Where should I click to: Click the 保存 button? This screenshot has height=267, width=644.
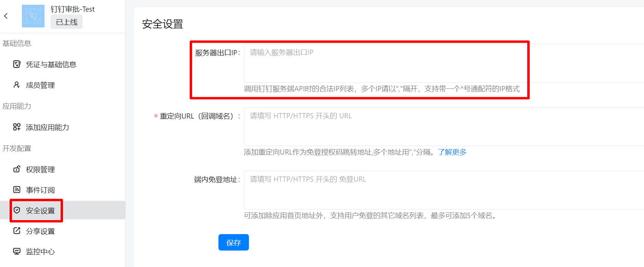(x=233, y=242)
